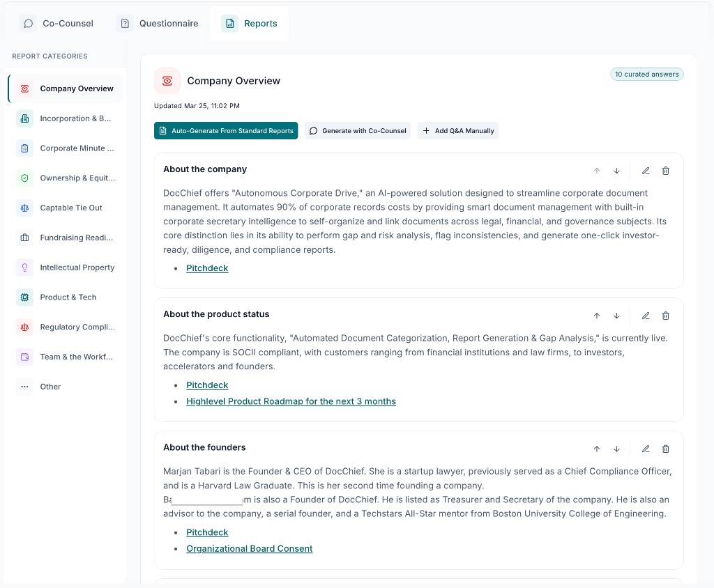This screenshot has height=588, width=714.
Task: Move About the product status answer up
Action: (597, 316)
